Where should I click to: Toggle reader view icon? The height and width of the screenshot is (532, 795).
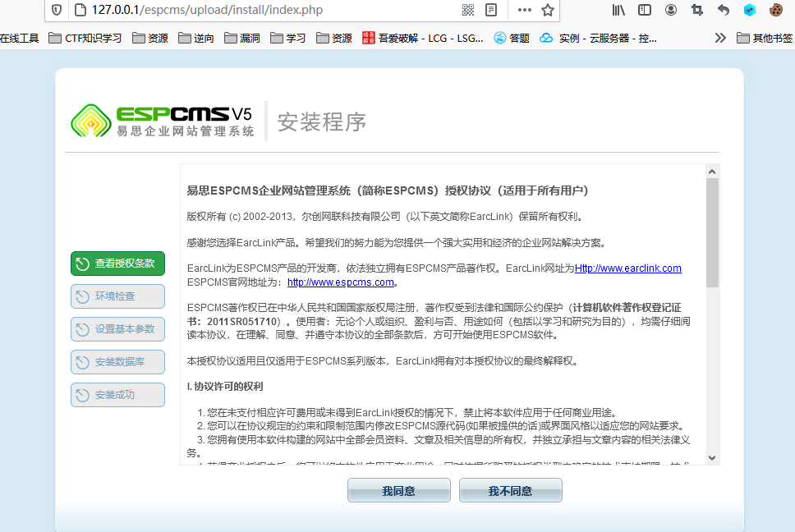click(491, 10)
